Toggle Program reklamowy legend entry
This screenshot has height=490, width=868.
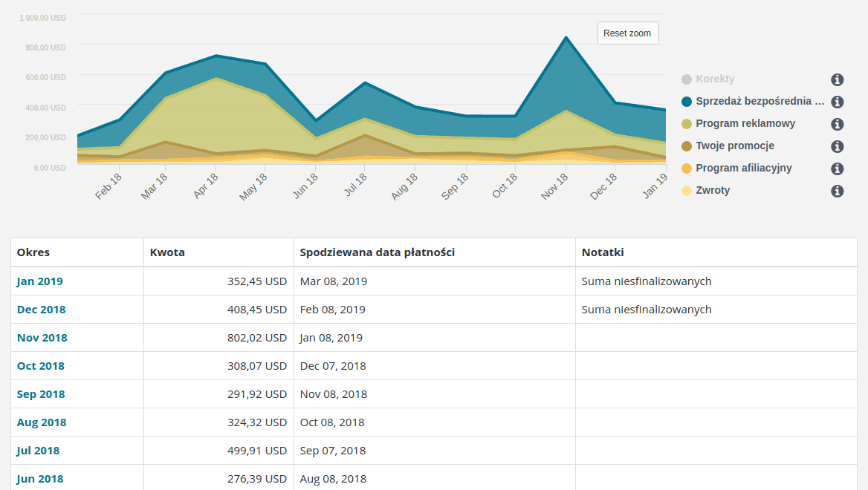coord(739,123)
